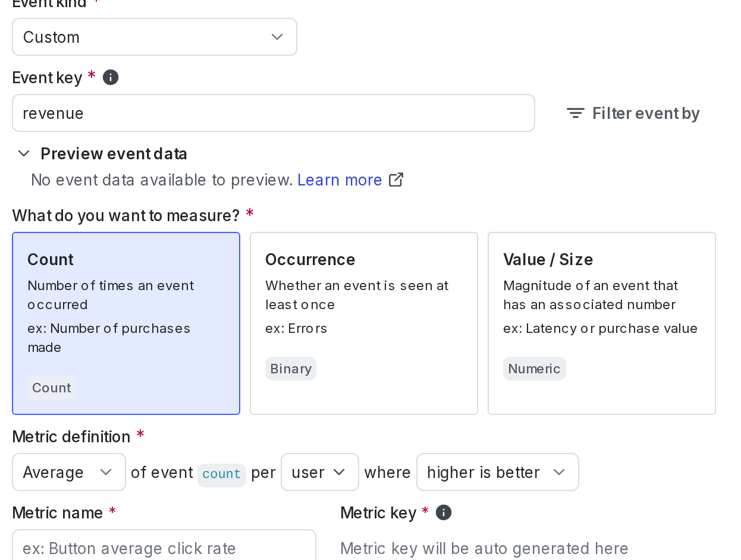Click the Metric name input field
Viewport: 741px width, 560px height.
tap(164, 546)
